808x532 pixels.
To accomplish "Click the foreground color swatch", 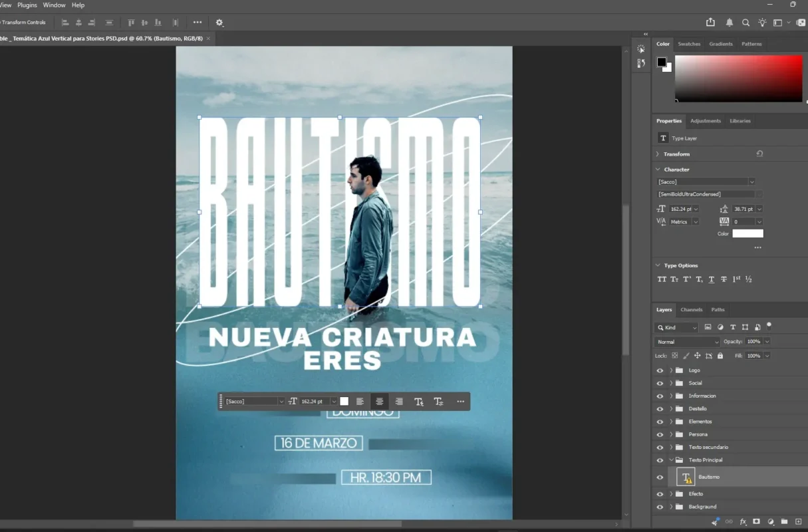I will coord(662,62).
